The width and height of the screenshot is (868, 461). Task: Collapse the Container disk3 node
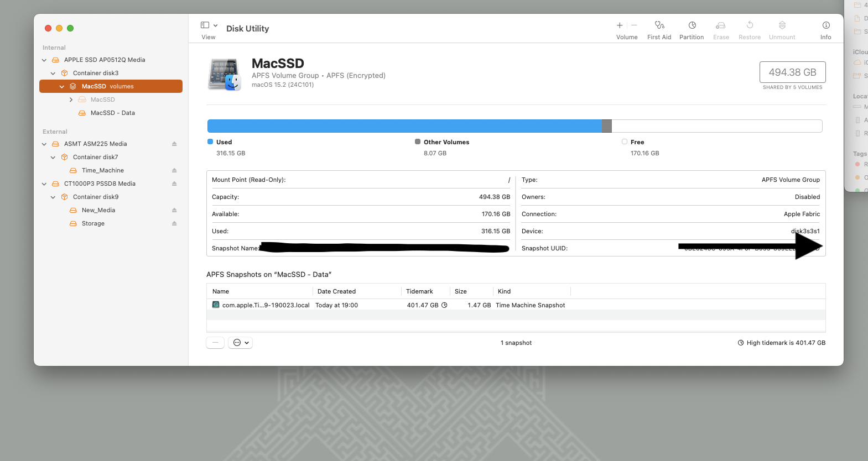click(x=53, y=73)
